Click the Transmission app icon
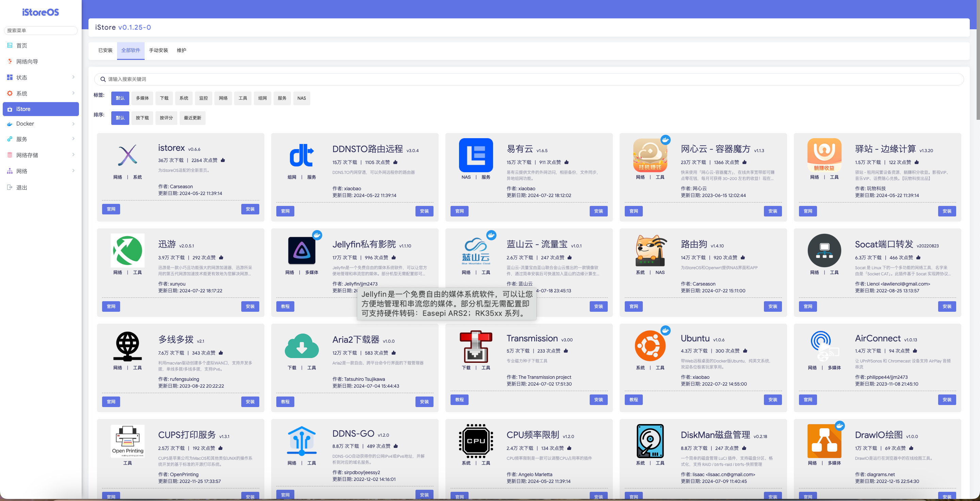Screen dimensions: 980x501 coord(476,345)
